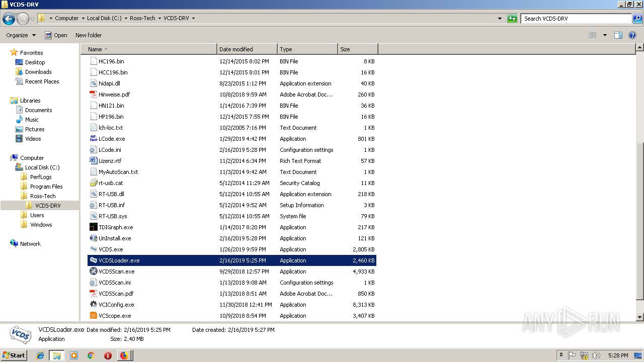Select the Music library
Viewport: 644px width, 362px height.
click(x=32, y=120)
